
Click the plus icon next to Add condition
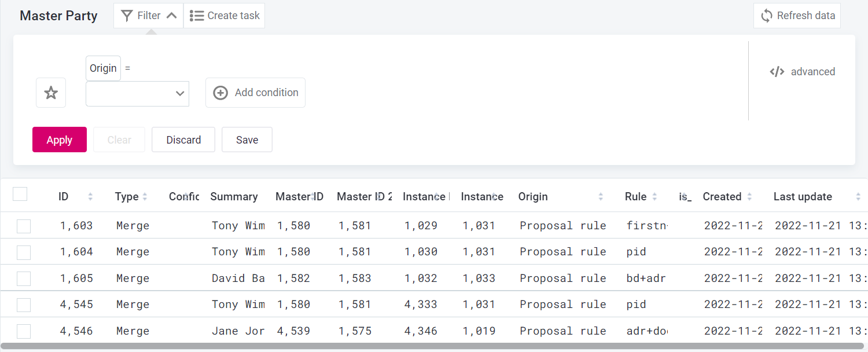tap(220, 93)
